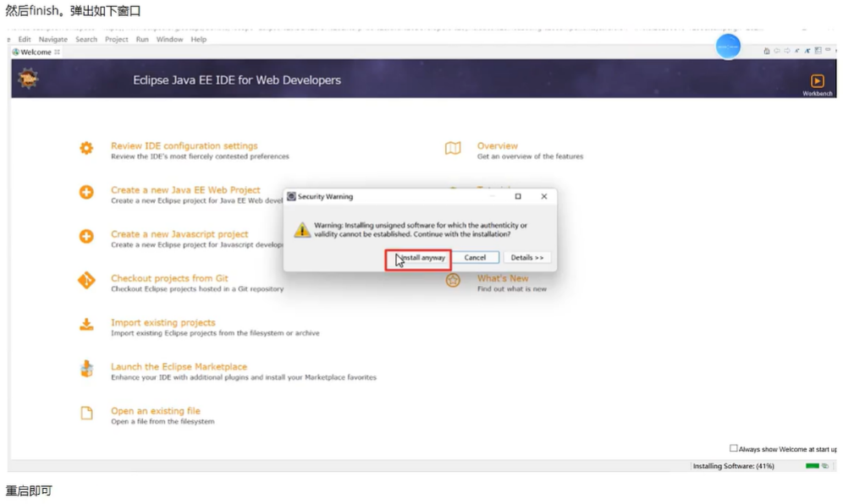This screenshot has height=504, width=843.
Task: Click the Security Warning title bar text
Action: click(325, 196)
